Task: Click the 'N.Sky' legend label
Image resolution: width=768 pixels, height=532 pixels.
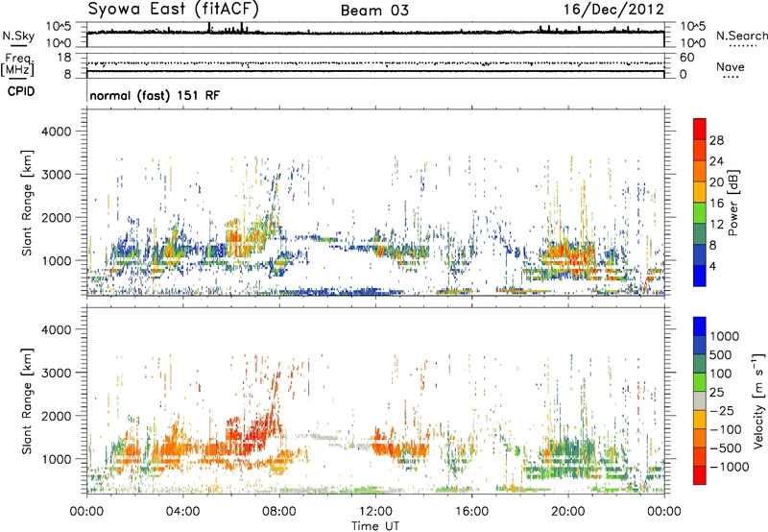Action: pyautogui.click(x=18, y=36)
